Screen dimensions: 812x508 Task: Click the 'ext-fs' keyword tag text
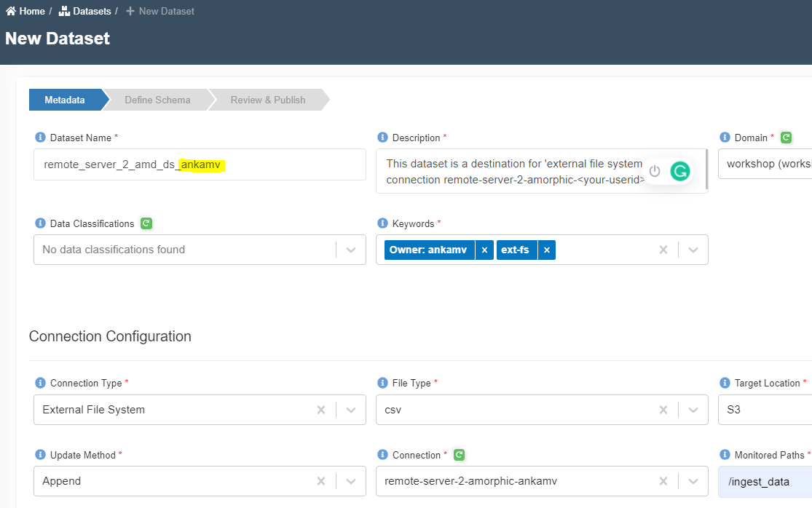point(516,250)
